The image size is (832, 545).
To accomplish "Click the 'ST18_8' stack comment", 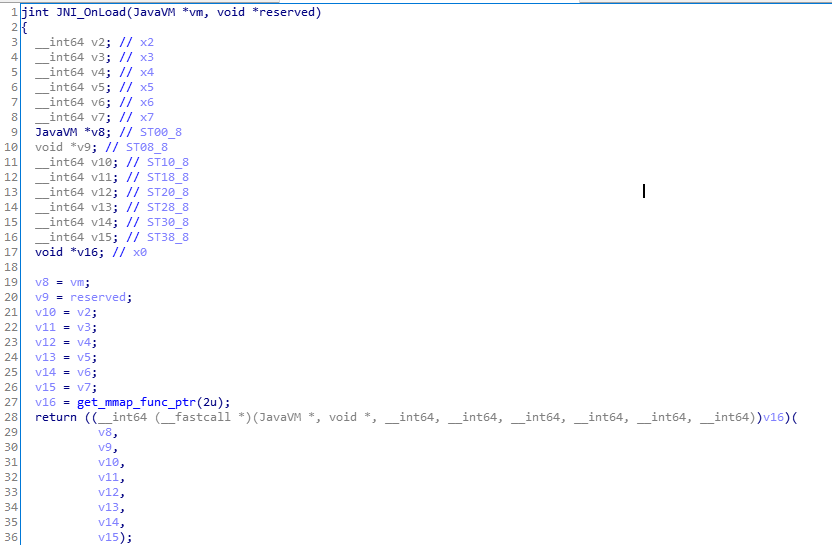I will (168, 177).
